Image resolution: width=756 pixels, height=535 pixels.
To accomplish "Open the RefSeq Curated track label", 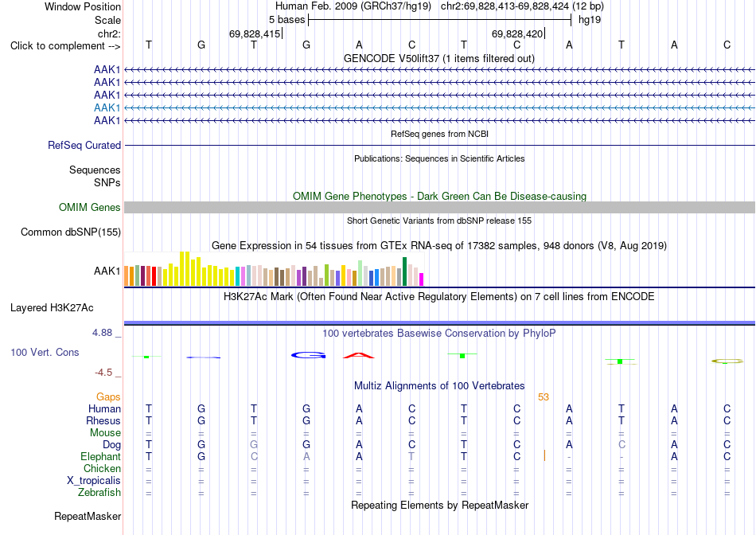I will coord(84,145).
